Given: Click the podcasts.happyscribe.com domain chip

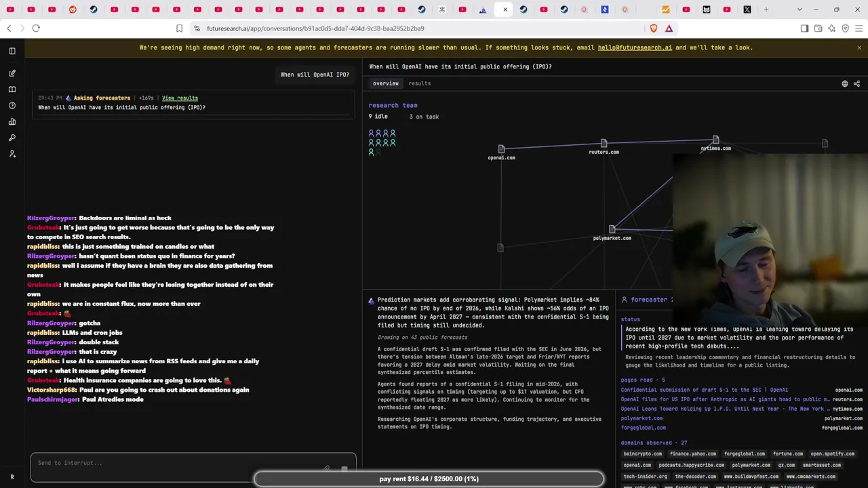Looking at the screenshot, I should 691,466.
